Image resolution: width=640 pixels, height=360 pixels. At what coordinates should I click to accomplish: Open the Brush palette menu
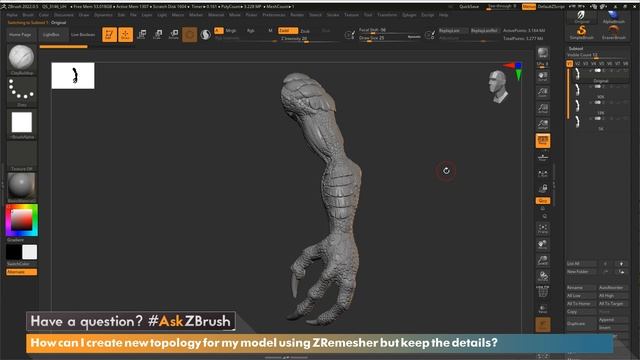(28, 15)
